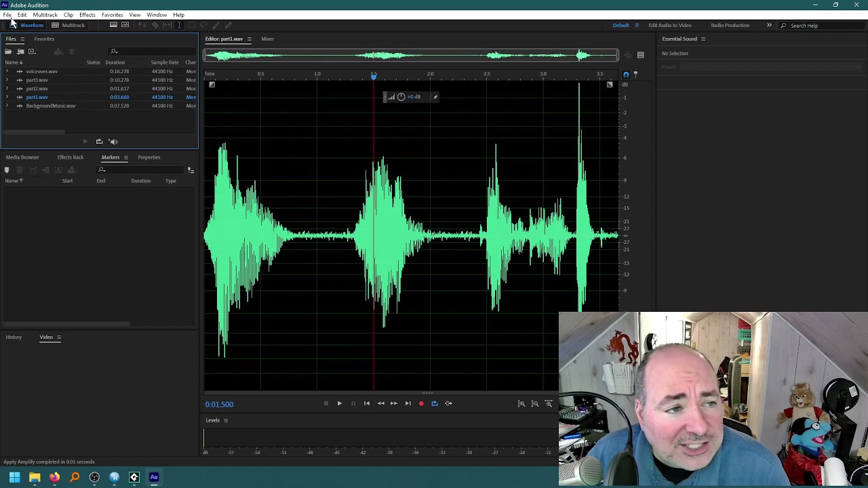868x488 pixels.
Task: Click the Zoom Out (Amplitude) icon
Action: coord(535,403)
